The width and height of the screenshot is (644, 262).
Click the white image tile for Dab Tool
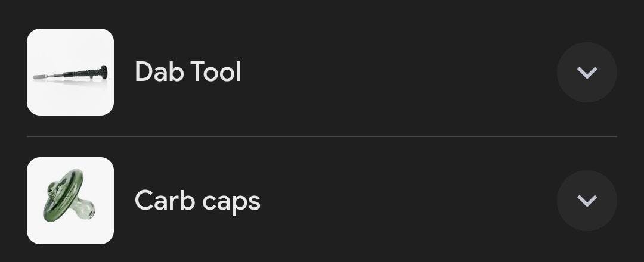(x=70, y=72)
